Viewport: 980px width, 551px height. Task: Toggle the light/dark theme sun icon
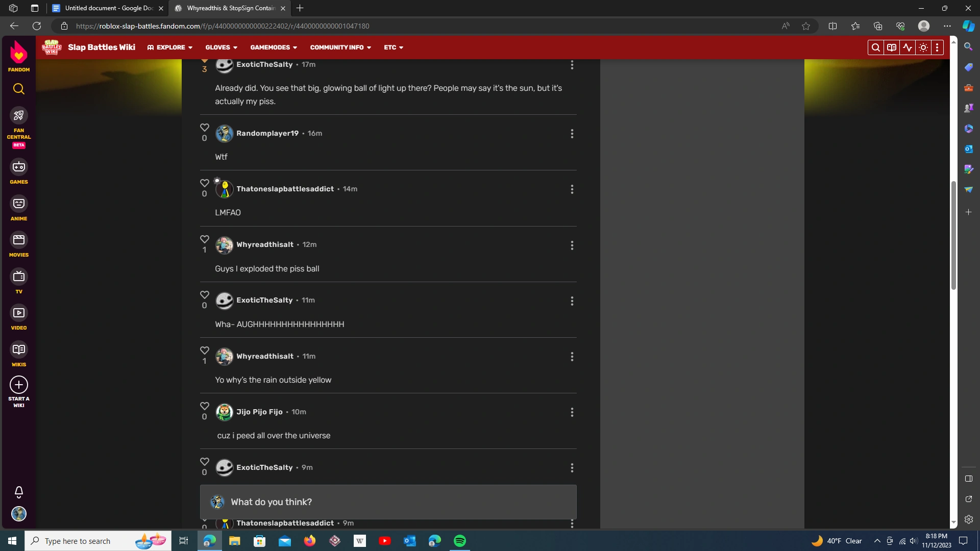click(923, 47)
